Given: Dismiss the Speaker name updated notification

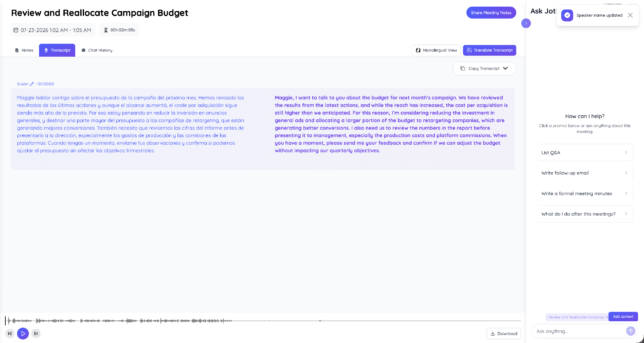Looking at the screenshot, I should 630,15.
